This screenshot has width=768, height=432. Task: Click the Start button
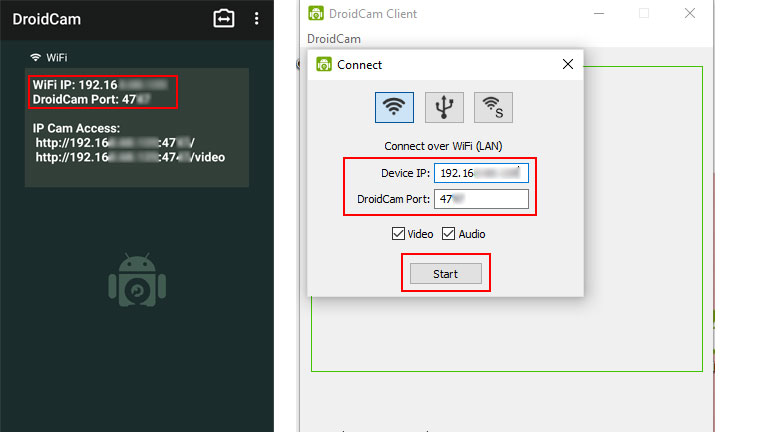click(446, 274)
